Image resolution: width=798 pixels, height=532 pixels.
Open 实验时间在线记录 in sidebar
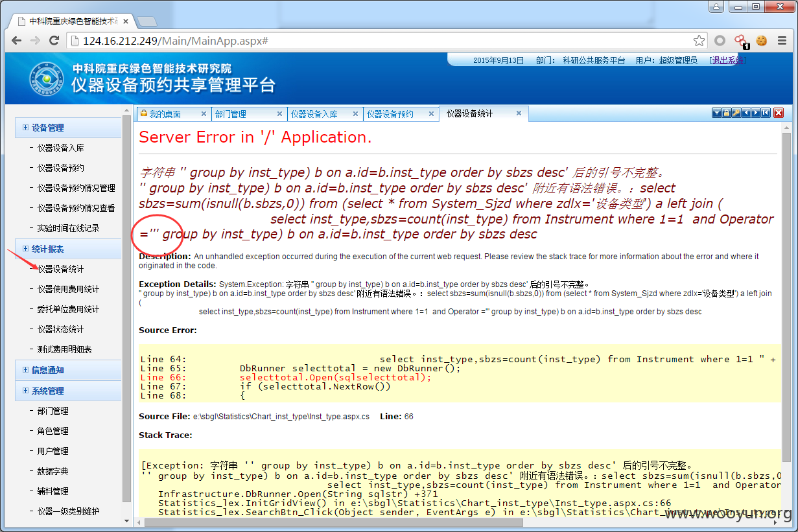pos(69,229)
